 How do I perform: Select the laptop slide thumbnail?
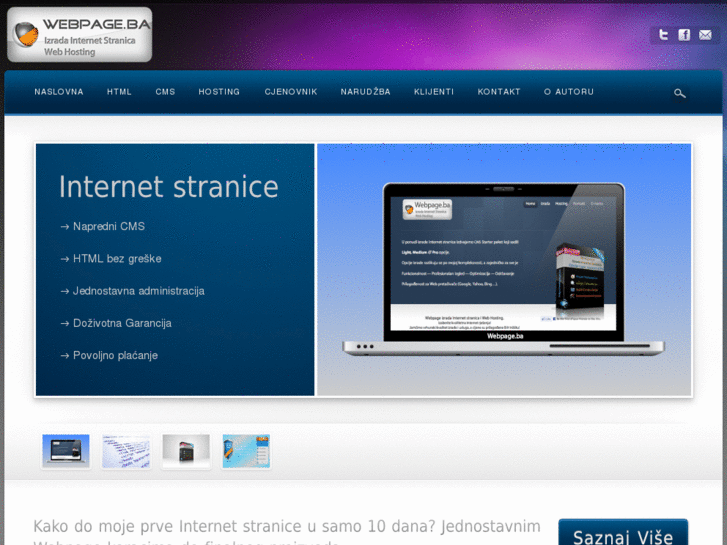point(65,451)
